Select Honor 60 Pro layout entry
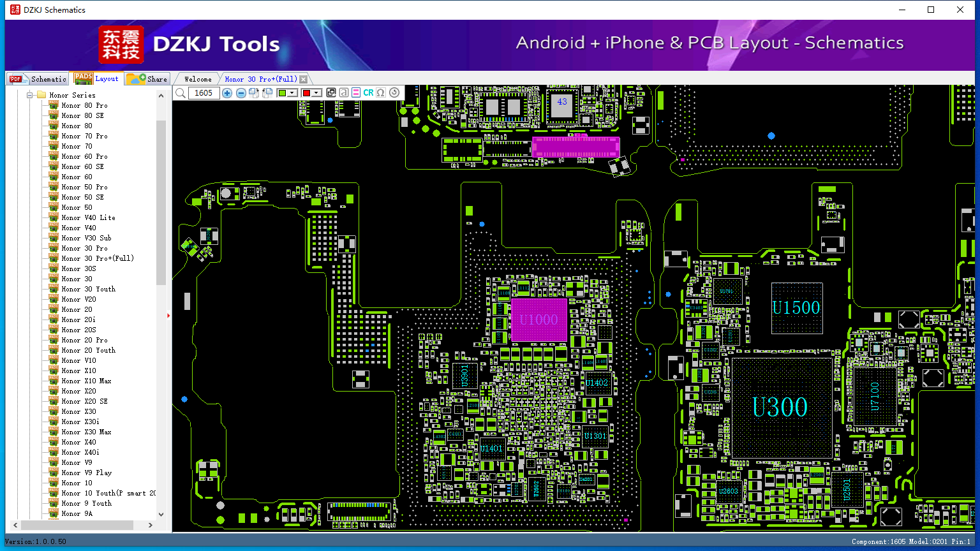Image resolution: width=980 pixels, height=551 pixels. 84,156
